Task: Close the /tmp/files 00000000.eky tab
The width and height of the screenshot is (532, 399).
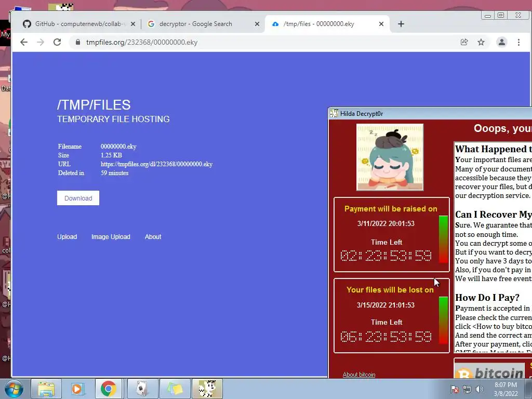Action: click(x=381, y=24)
